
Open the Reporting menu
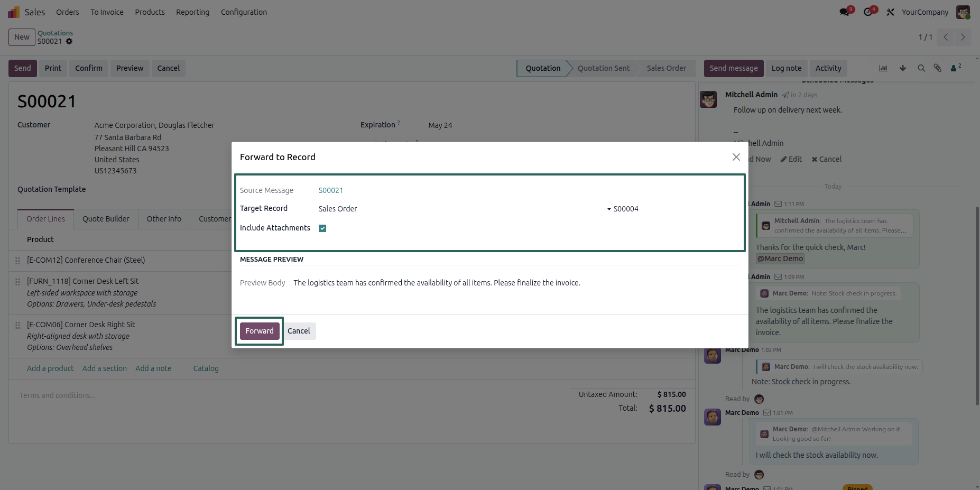click(x=192, y=12)
